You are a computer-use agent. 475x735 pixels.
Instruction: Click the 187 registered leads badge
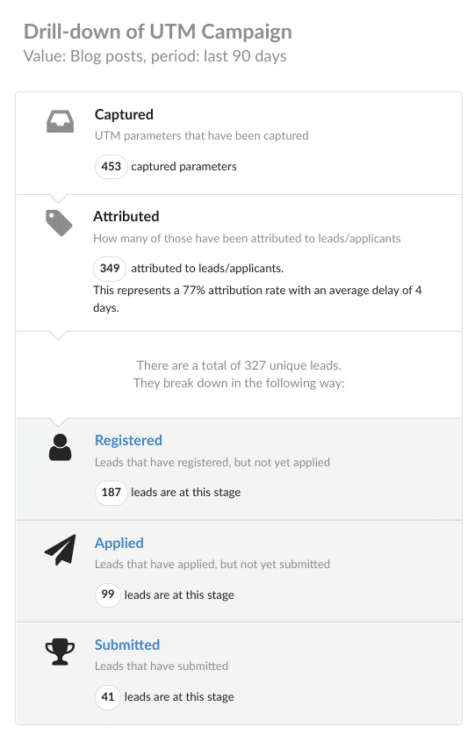click(111, 492)
